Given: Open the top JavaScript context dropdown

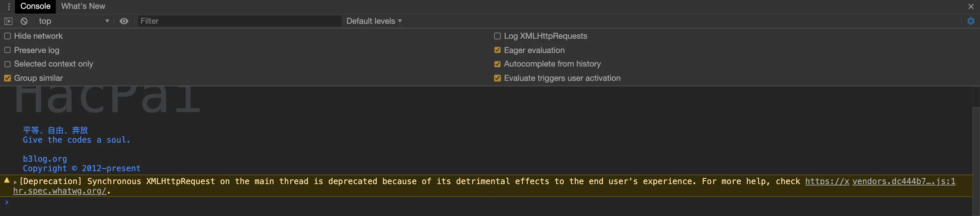Looking at the screenshot, I should [73, 21].
